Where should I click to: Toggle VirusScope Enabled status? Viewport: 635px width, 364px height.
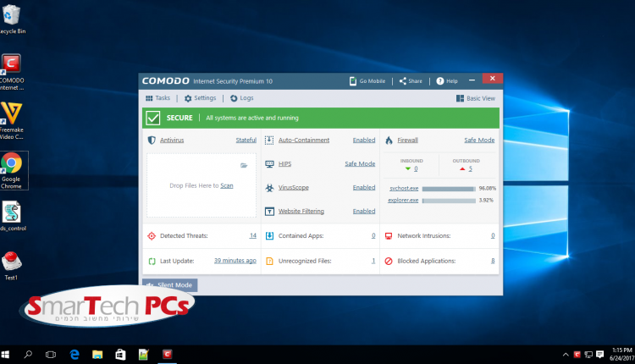pyautogui.click(x=364, y=187)
